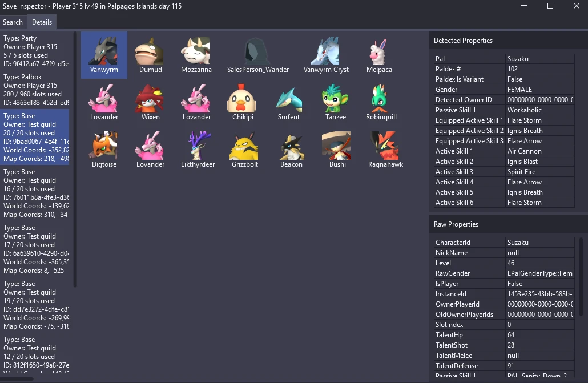Click the IsPlayer row
This screenshot has width=588, height=383.
pyautogui.click(x=504, y=284)
